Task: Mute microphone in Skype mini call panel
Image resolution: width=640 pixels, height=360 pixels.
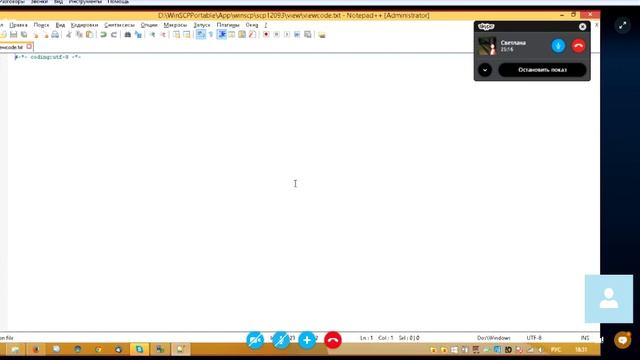Action: coord(558,46)
